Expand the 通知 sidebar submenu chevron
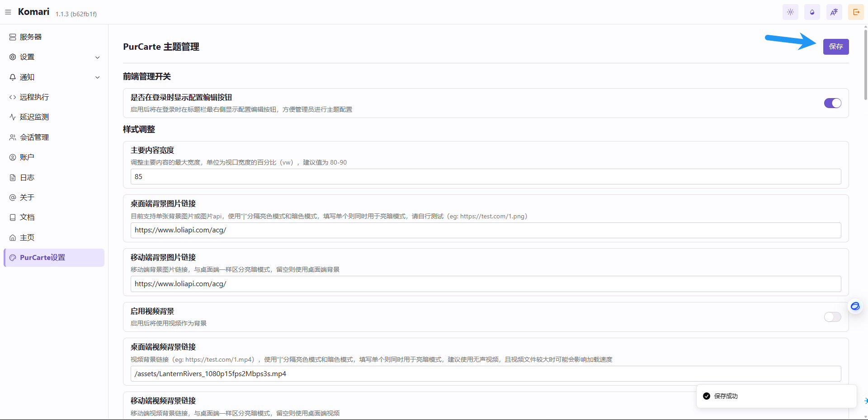The height and width of the screenshot is (420, 868). pyautogui.click(x=97, y=77)
